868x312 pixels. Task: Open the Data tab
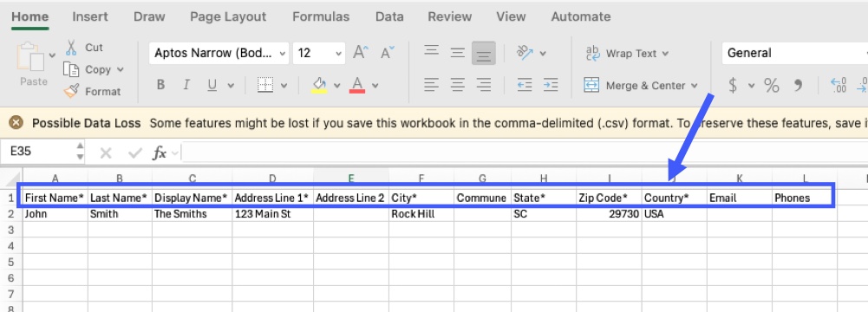point(389,16)
